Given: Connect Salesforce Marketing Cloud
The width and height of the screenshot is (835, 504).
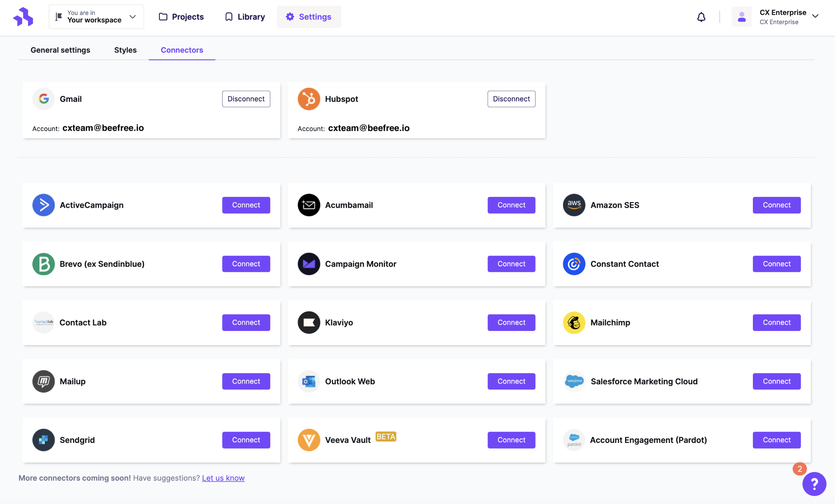Looking at the screenshot, I should [x=776, y=381].
